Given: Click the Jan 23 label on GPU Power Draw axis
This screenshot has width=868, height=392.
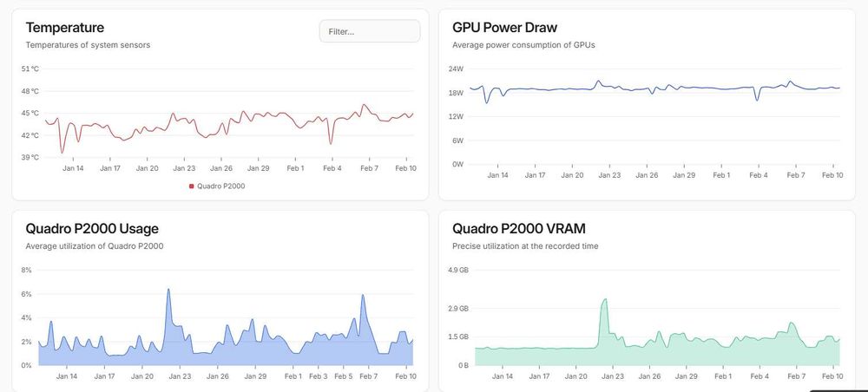Looking at the screenshot, I should pyautogui.click(x=609, y=175).
